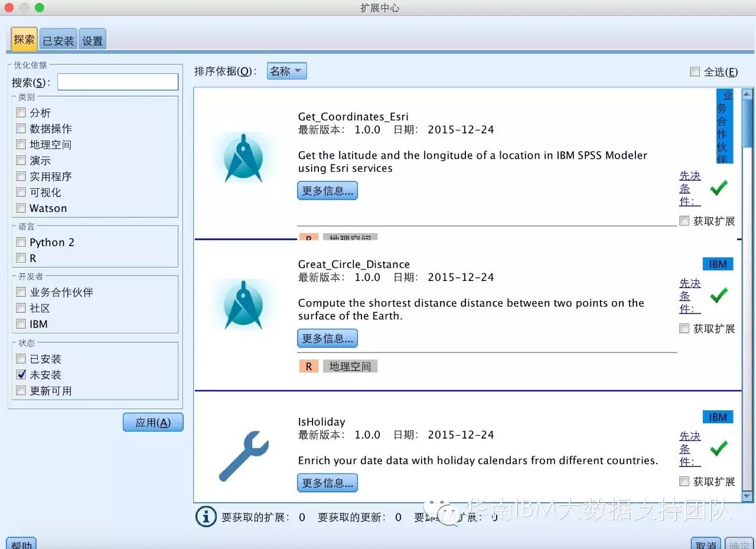This screenshot has height=549, width=756.
Task: Enable the 数据操作 category filter
Action: click(21, 128)
